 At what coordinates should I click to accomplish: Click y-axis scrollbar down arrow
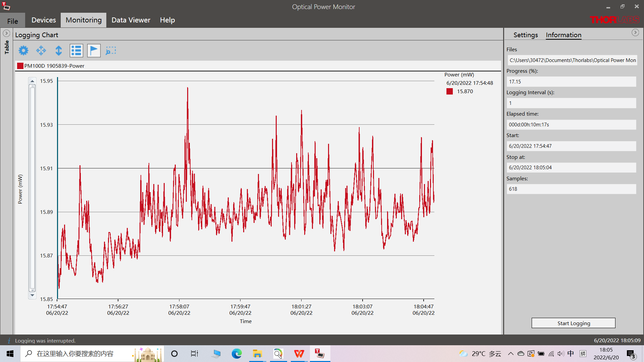(32, 295)
